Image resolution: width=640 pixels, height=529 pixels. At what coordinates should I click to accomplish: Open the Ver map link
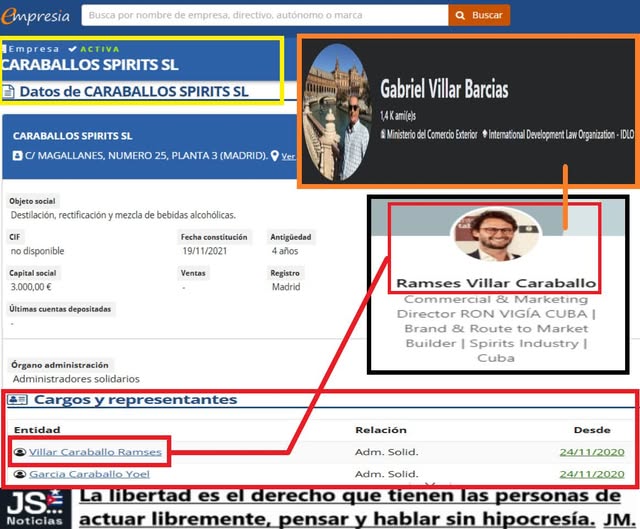288,156
